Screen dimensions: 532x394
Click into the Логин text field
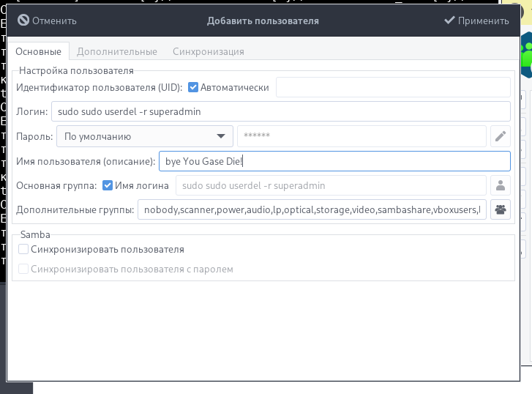click(x=280, y=112)
